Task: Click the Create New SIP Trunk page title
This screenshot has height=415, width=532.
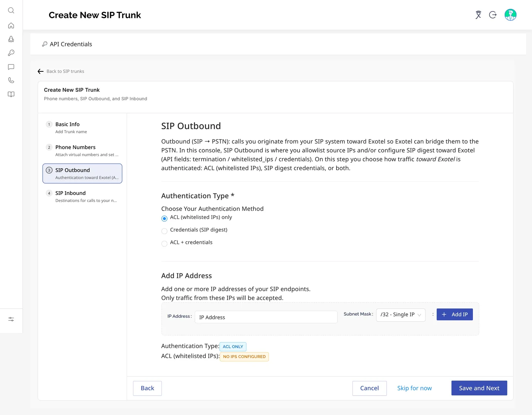Action: coord(95,15)
